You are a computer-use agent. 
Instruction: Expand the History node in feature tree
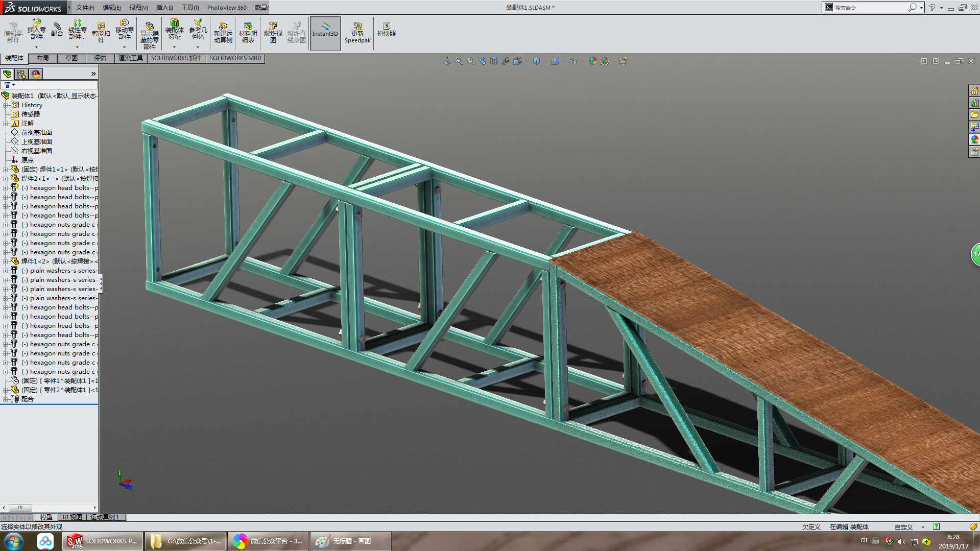5,105
